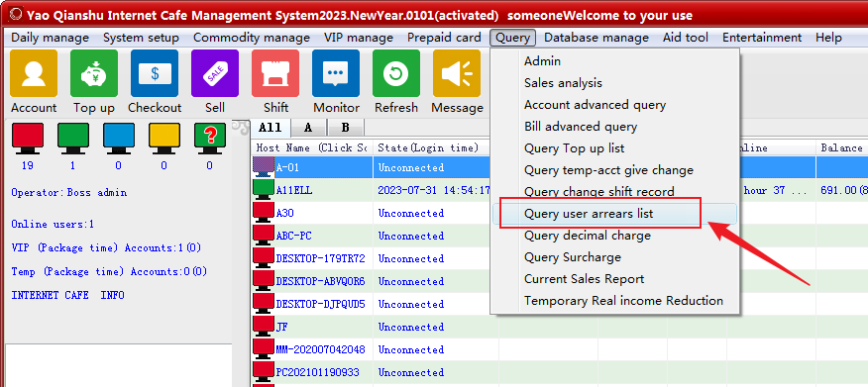Click the Sell sale-tag icon
Image resolution: width=868 pixels, height=387 pixels.
click(x=215, y=73)
